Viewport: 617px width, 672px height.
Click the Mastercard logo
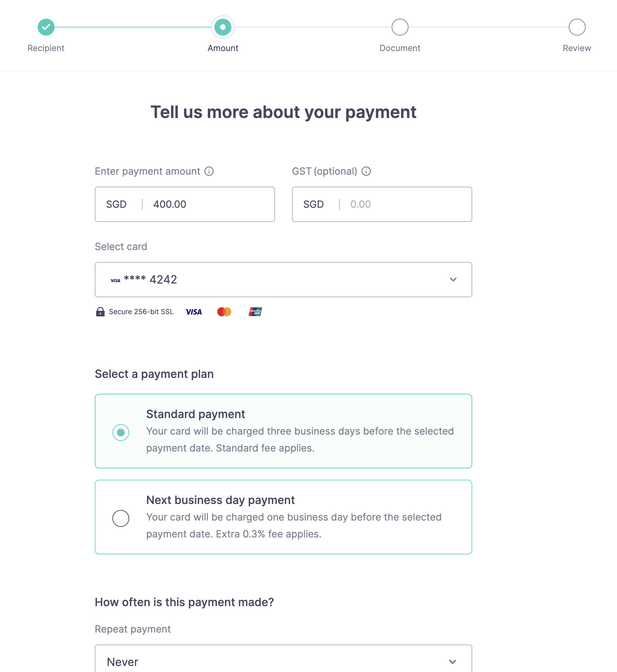pos(224,312)
